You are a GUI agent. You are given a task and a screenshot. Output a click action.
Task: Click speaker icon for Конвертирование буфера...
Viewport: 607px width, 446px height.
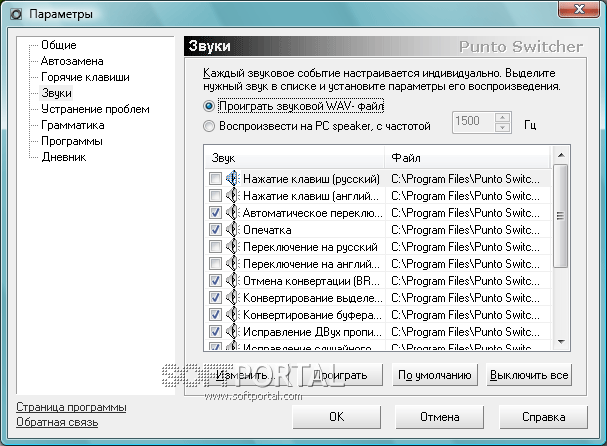(x=233, y=315)
